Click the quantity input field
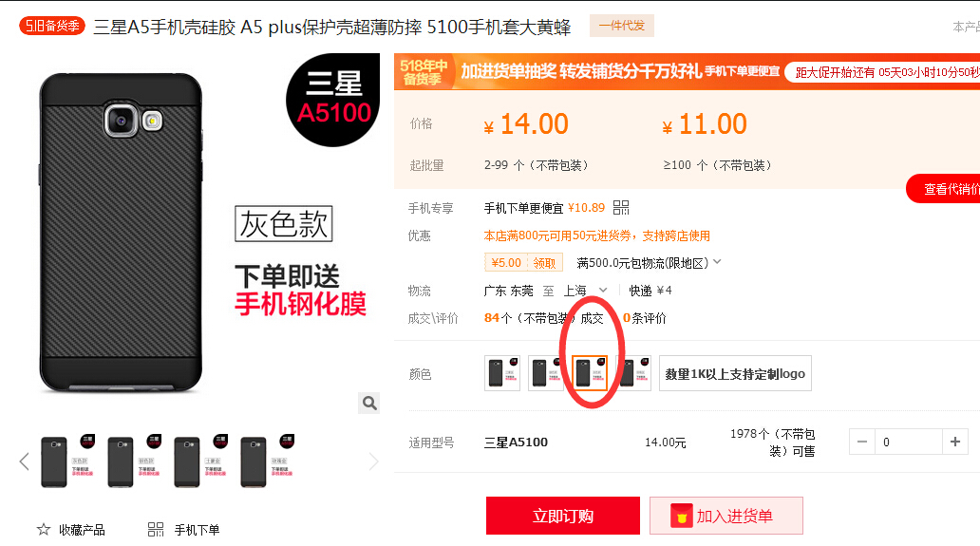The width and height of the screenshot is (980, 546). point(908,442)
